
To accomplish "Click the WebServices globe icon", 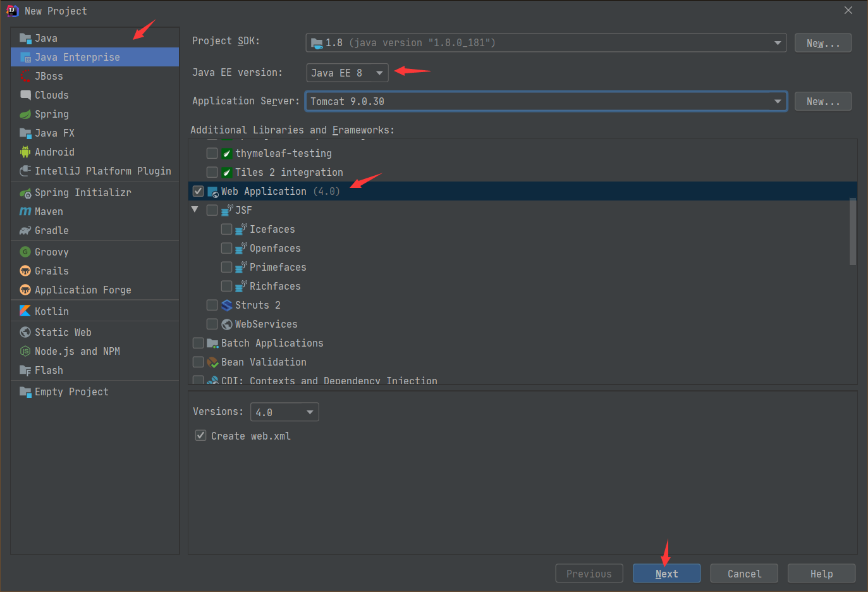I will (x=227, y=324).
